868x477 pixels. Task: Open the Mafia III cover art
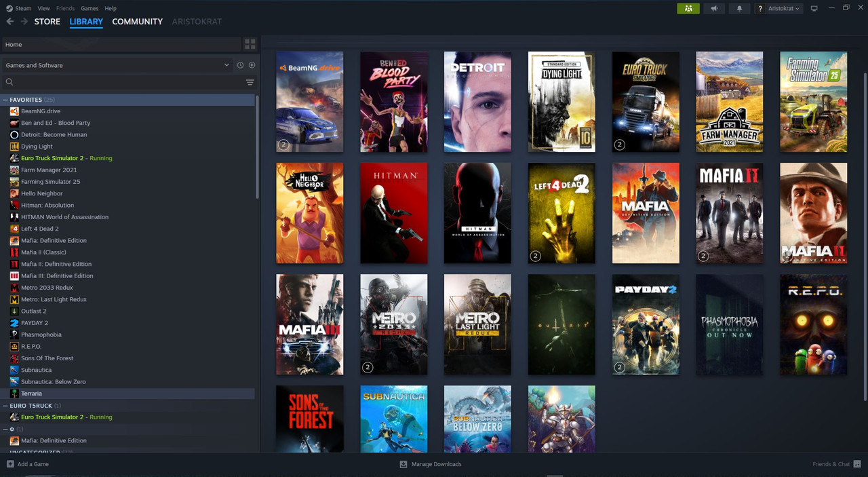coord(309,324)
